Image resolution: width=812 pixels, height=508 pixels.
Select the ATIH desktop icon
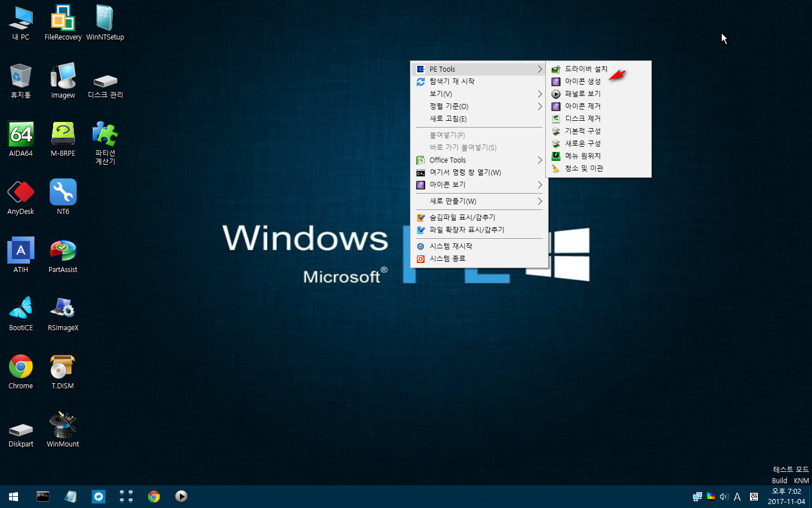click(21, 256)
